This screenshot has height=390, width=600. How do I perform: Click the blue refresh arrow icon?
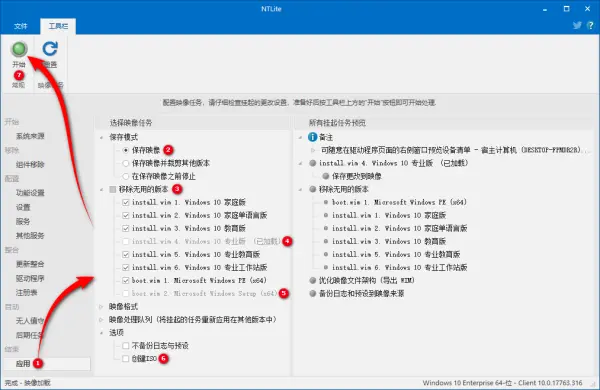(50, 49)
